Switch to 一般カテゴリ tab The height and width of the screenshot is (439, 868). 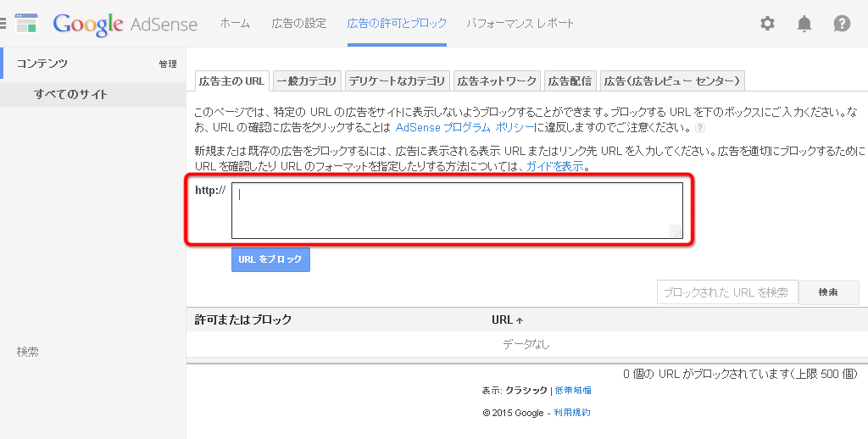point(306,81)
